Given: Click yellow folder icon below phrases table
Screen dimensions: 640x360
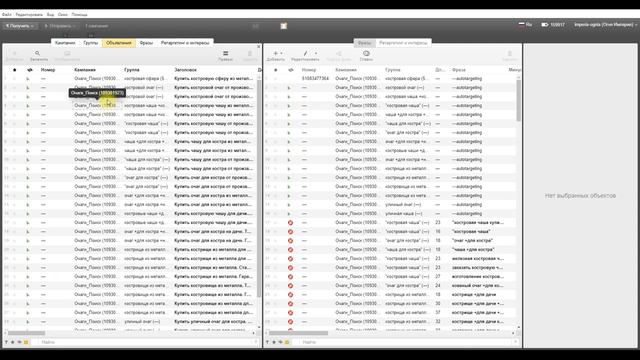Looking at the screenshot, I should (287, 342).
